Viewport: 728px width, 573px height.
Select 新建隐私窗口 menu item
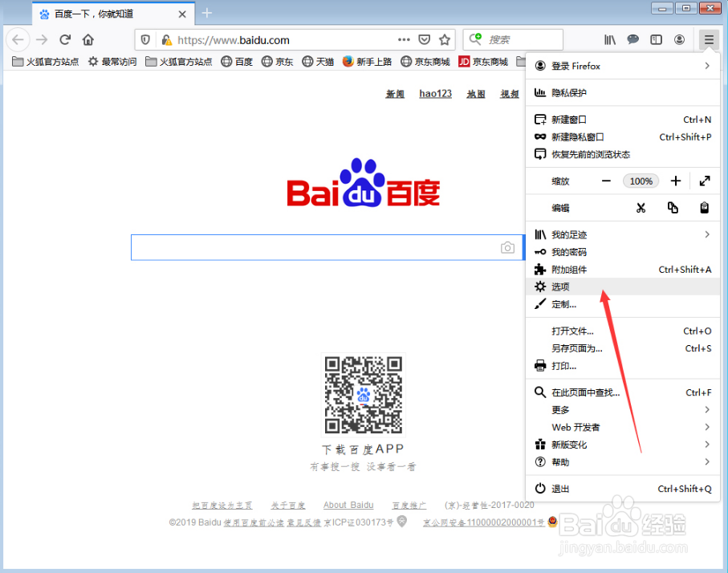pyautogui.click(x=623, y=137)
